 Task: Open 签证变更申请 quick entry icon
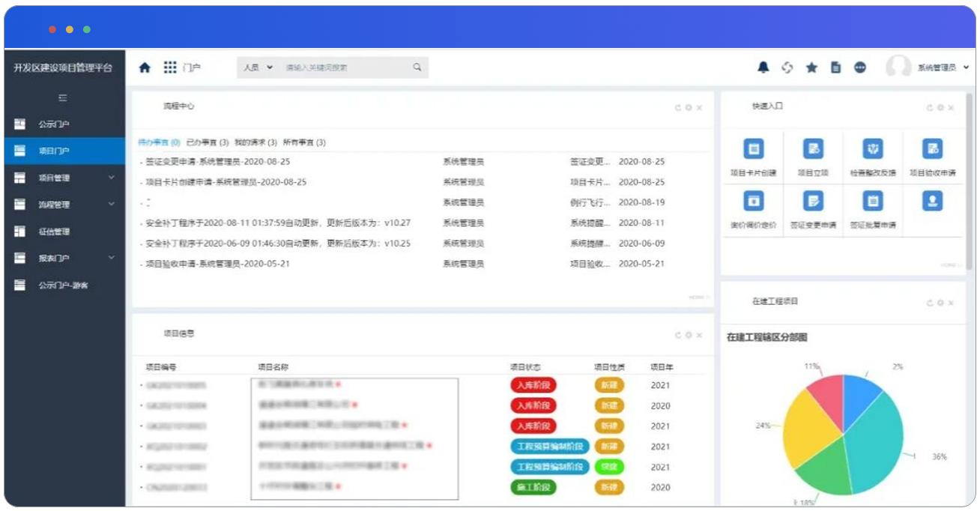pos(813,202)
